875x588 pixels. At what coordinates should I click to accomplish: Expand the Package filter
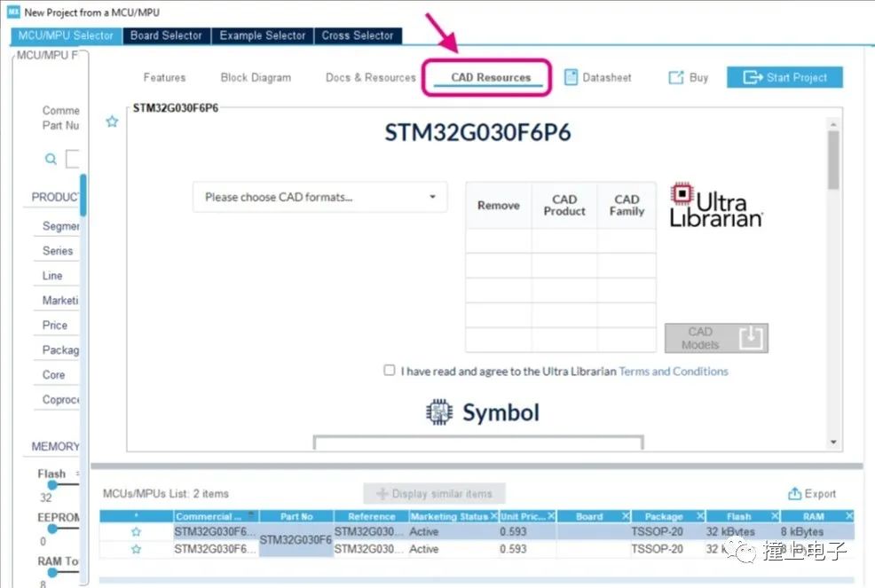(x=60, y=349)
